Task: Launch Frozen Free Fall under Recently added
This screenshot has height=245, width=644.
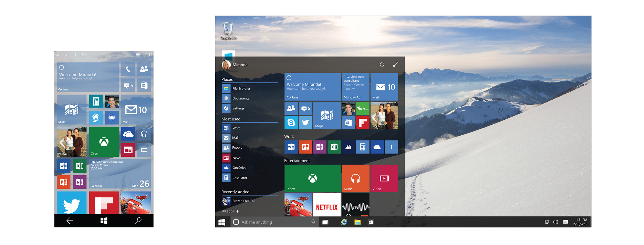Action: coord(239,201)
